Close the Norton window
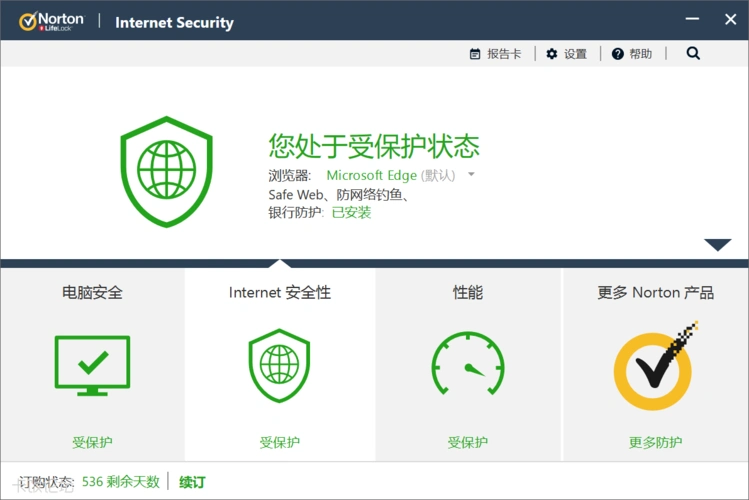 point(730,19)
